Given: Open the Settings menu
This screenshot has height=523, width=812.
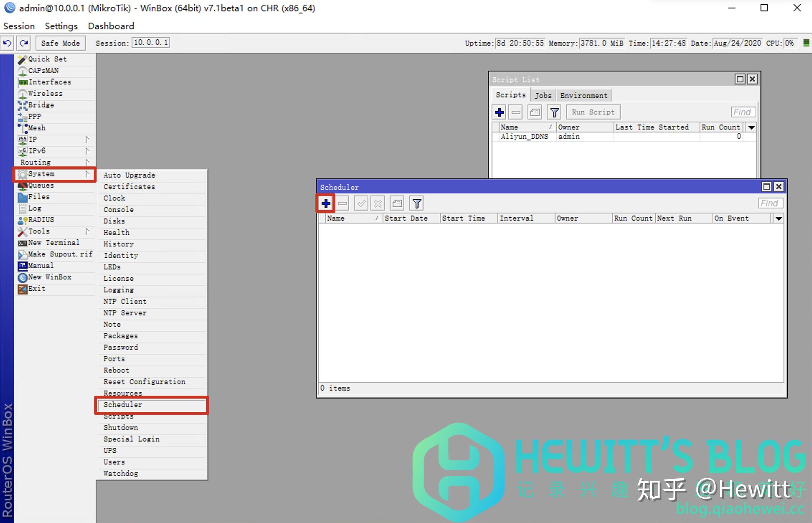Looking at the screenshot, I should tap(61, 26).
